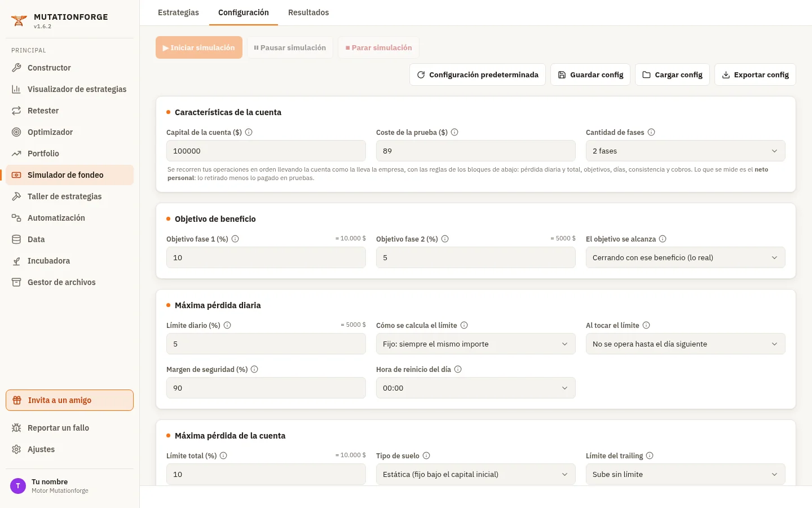Viewport: 812px width, 508px height.
Task: Click the Exportar config button
Action: (755, 75)
